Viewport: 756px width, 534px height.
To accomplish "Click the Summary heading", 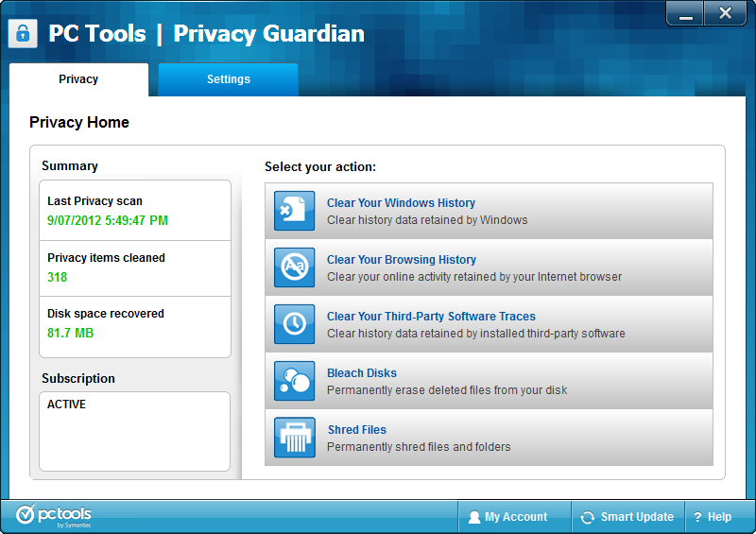I will pos(70,166).
